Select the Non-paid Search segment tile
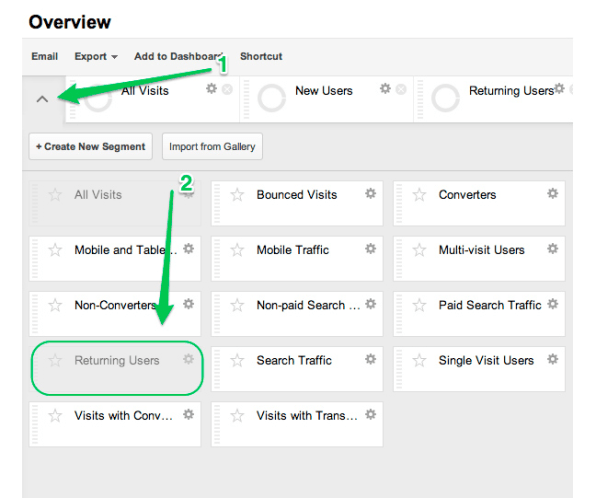 click(x=297, y=314)
